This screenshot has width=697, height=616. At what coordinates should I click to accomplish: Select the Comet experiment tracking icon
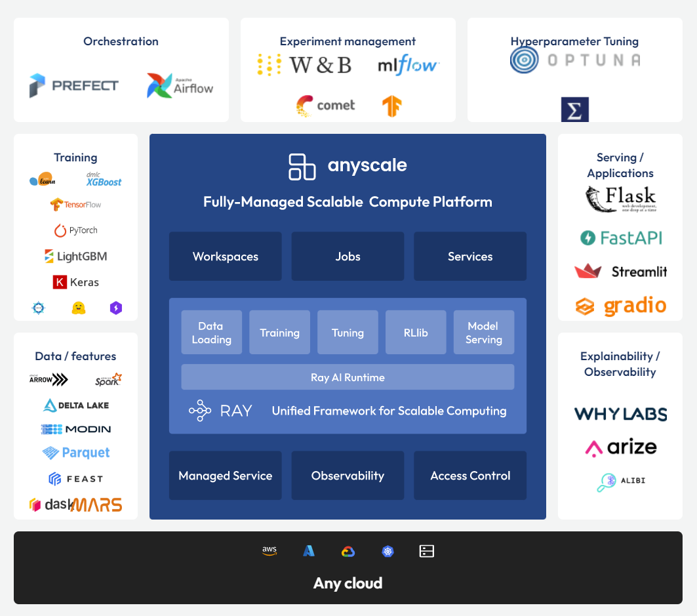click(x=326, y=106)
